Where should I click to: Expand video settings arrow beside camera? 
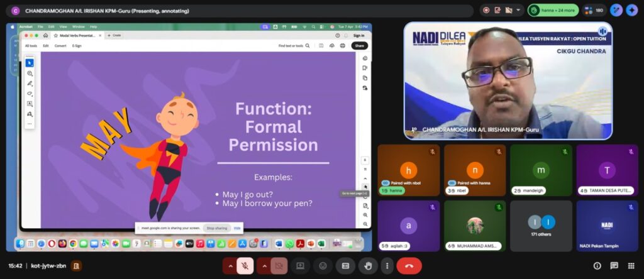[x=263, y=266]
